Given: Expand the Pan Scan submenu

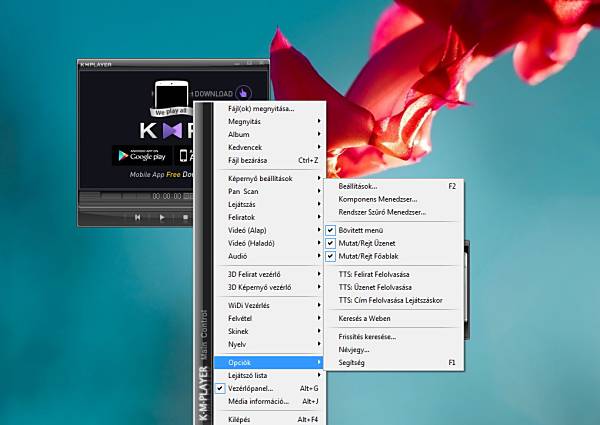Looking at the screenshot, I should tap(269, 191).
